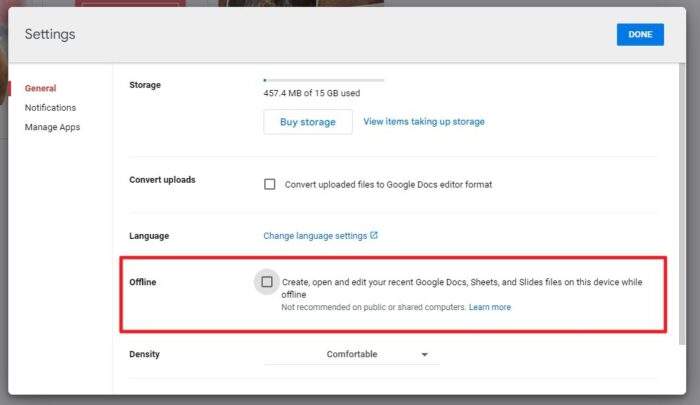The image size is (700, 405).
Task: Click the 457.4 MB of 15 GB used text
Action: point(312,93)
